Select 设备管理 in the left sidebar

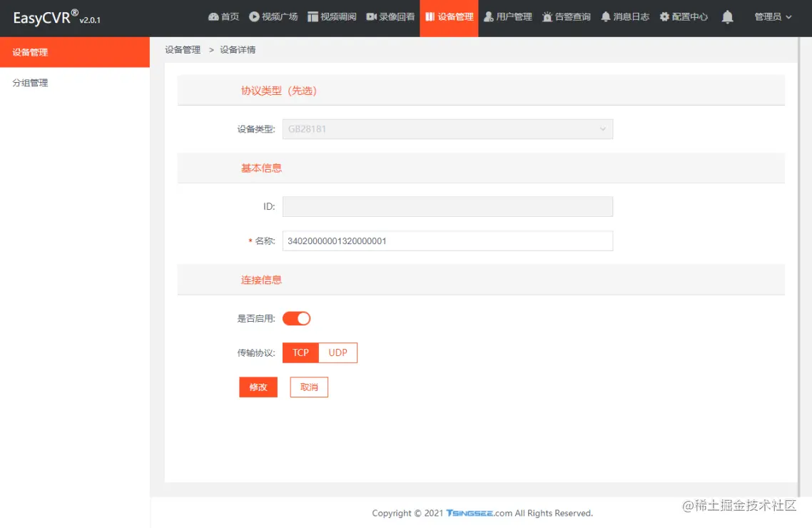(x=75, y=52)
